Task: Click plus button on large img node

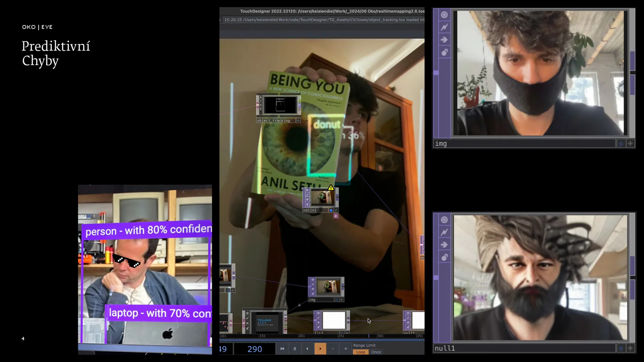Action: pos(630,144)
